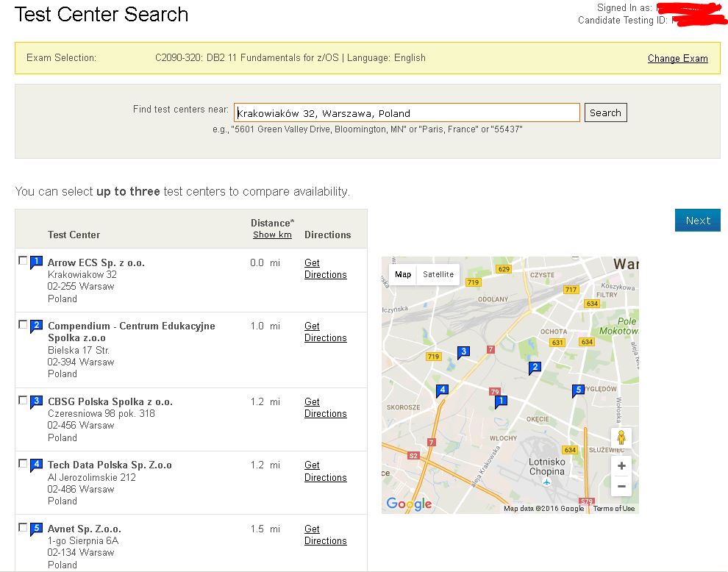Click the CBSG Polska Spolka z o.o. name

[x=110, y=401]
